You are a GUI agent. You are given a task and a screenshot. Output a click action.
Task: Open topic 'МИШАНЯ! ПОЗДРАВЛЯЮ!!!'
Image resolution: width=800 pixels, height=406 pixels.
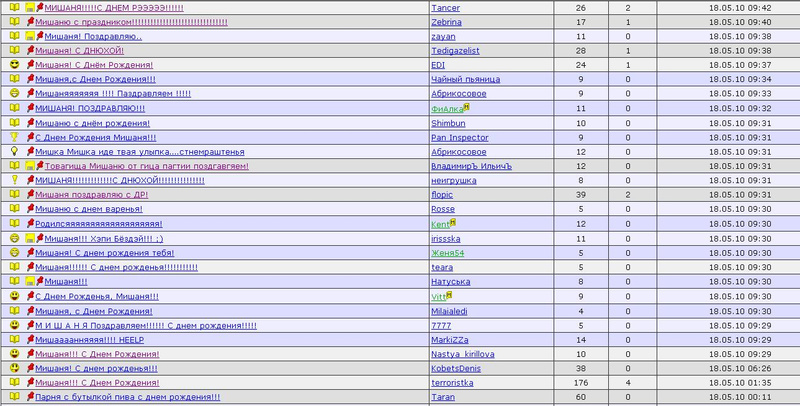click(90, 108)
